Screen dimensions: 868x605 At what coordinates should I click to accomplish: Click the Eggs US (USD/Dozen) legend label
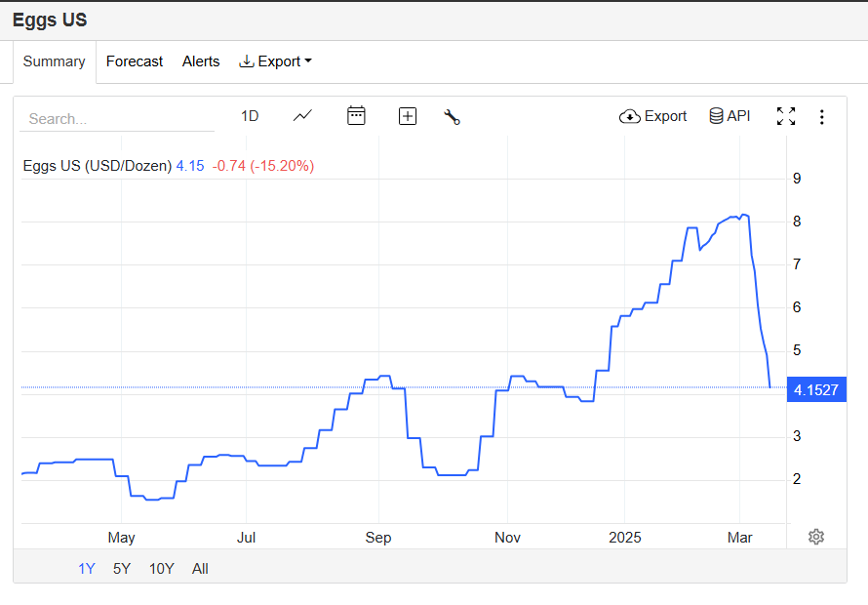(98, 166)
